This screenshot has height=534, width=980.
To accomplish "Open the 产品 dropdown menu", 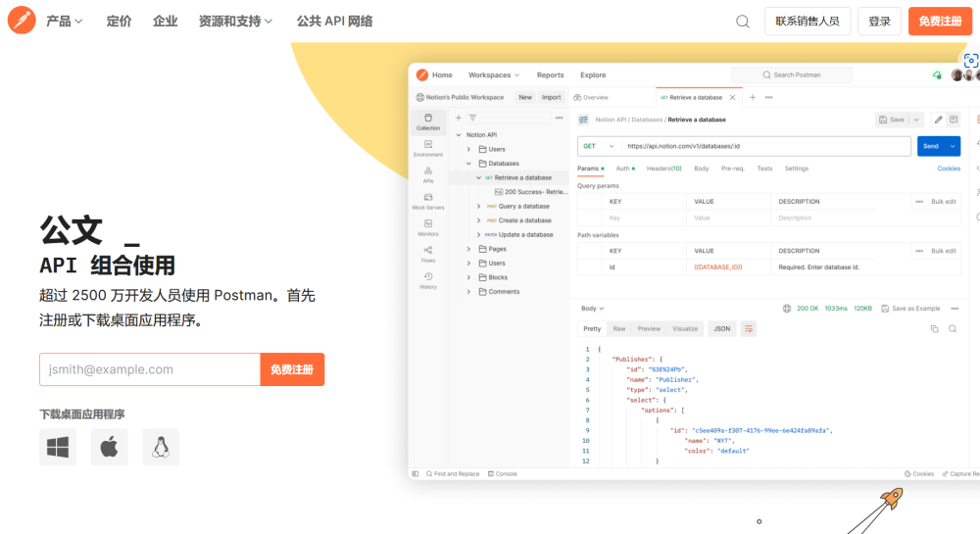I will pyautogui.click(x=64, y=22).
